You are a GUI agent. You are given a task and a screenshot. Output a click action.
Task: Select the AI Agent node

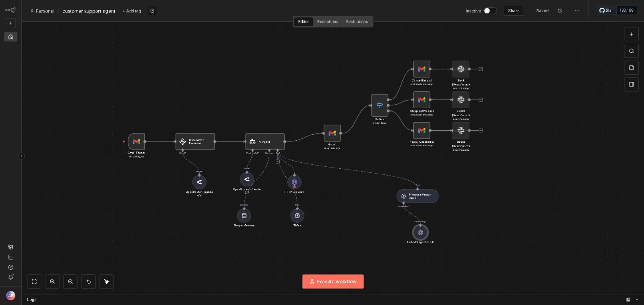(x=265, y=141)
